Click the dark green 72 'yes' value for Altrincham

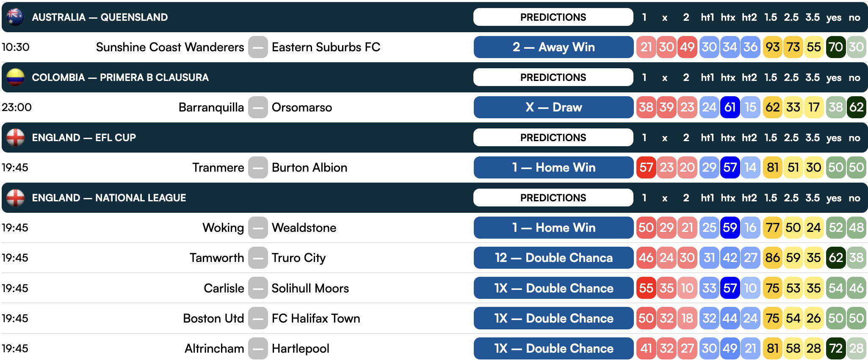click(835, 348)
